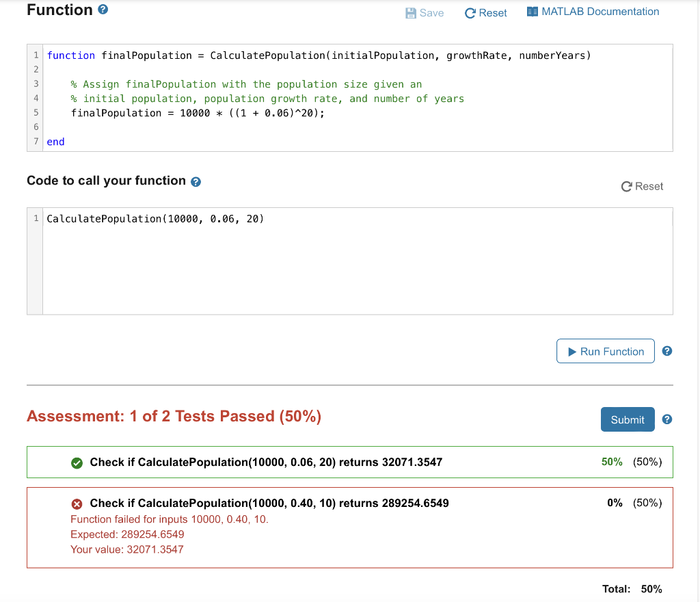Click the 'Expected: 289254.6549' line
Image resolution: width=700 pixels, height=602 pixels.
(127, 534)
